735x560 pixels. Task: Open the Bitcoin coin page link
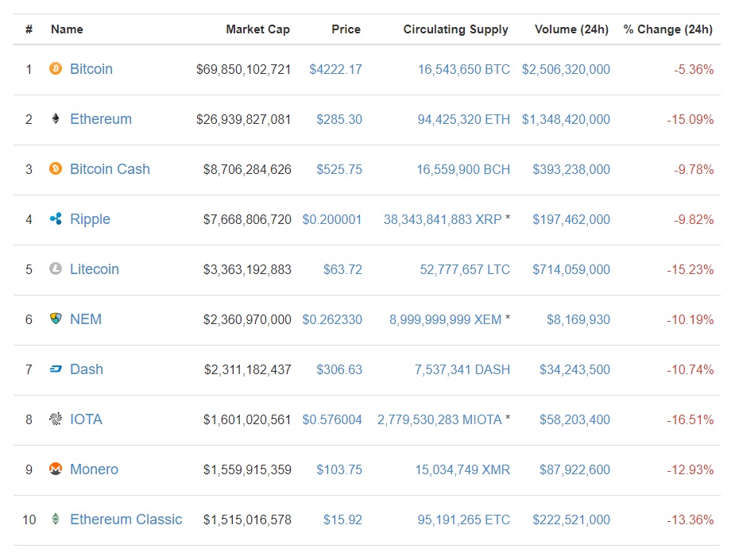(x=91, y=69)
